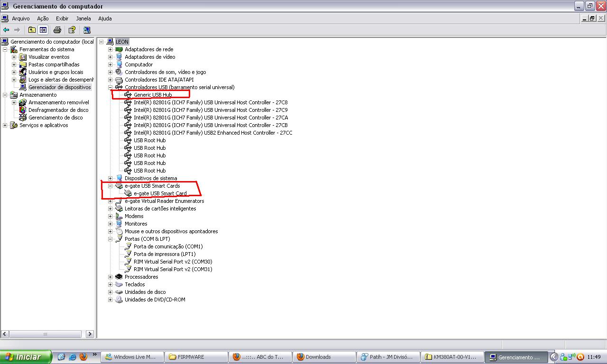Image resolution: width=607 pixels, height=364 pixels.
Task: Select Gerenciador de dispositivos in left tree
Action: (59, 87)
